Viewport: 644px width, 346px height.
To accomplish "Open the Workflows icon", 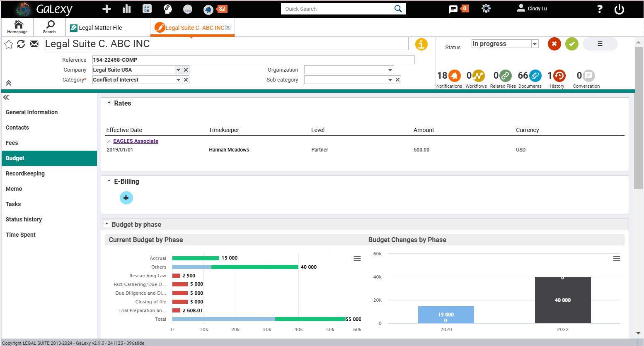I will 479,76.
